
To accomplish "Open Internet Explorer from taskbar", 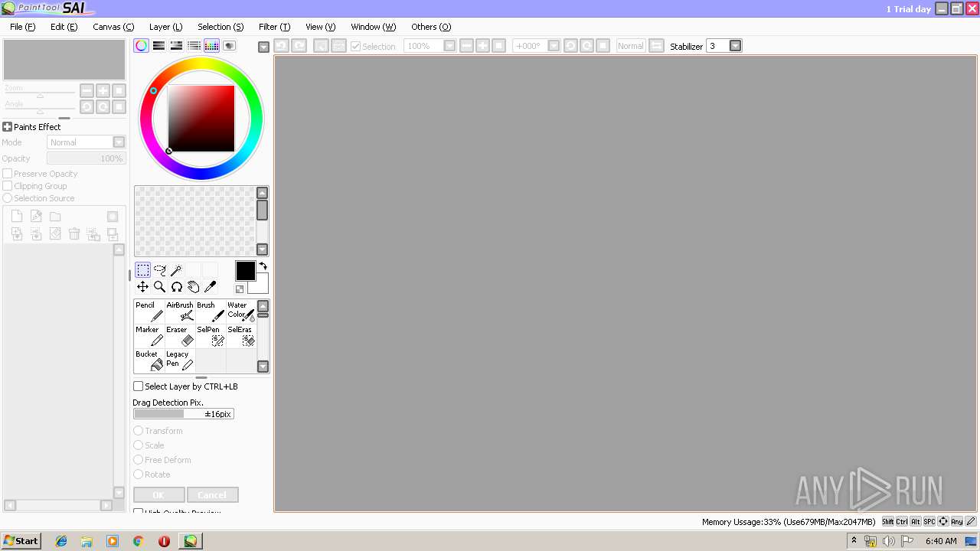I will pyautogui.click(x=61, y=541).
